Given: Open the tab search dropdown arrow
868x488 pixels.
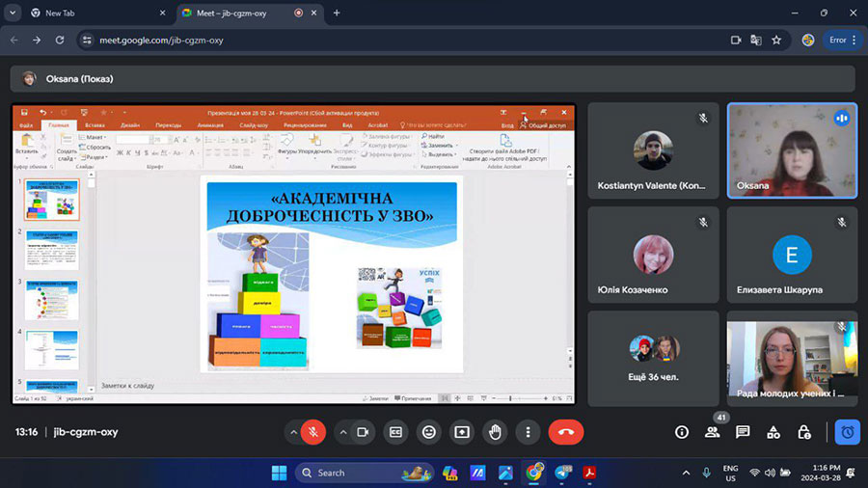Looking at the screenshot, I should click(13, 13).
